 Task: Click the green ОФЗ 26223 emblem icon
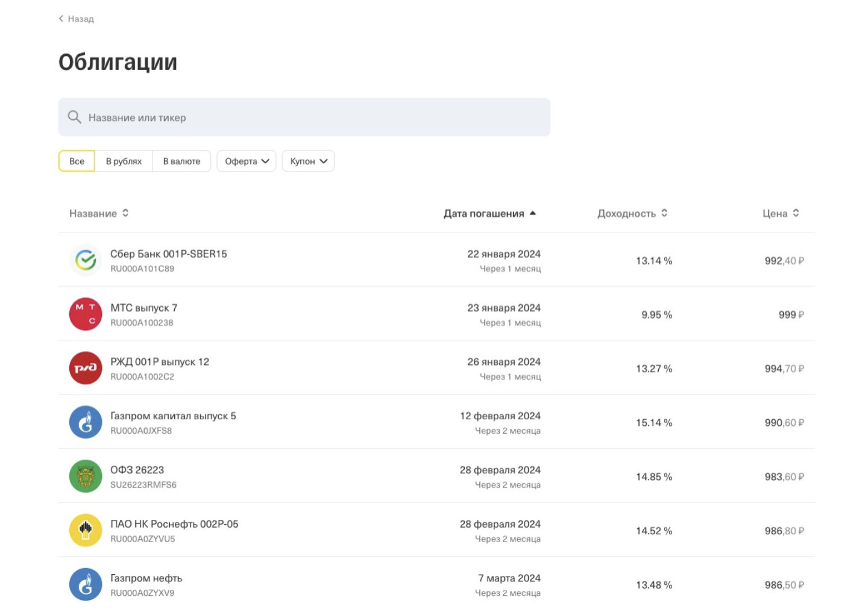coord(86,476)
